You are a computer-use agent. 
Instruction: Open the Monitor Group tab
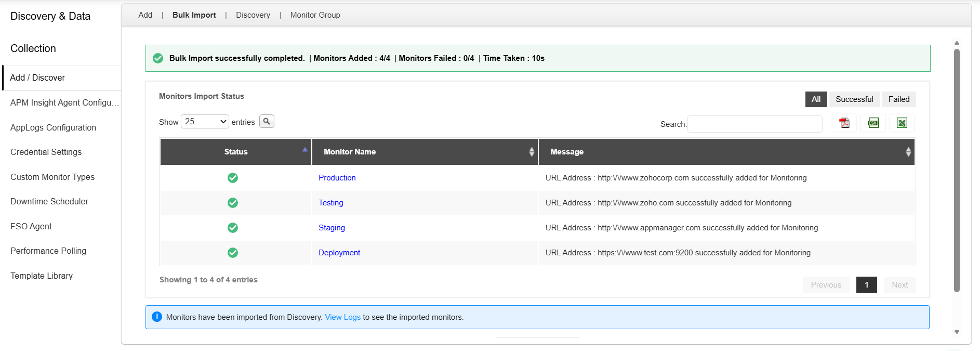[315, 15]
